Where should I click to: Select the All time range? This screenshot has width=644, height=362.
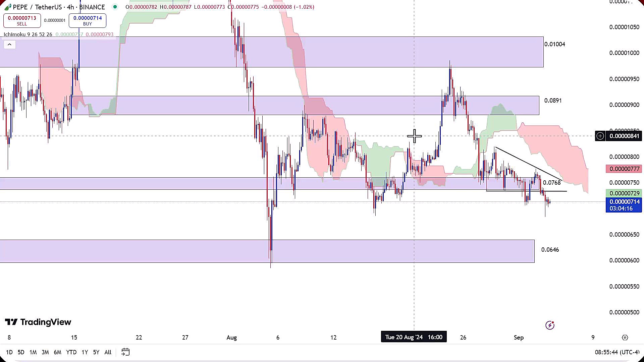(x=108, y=352)
